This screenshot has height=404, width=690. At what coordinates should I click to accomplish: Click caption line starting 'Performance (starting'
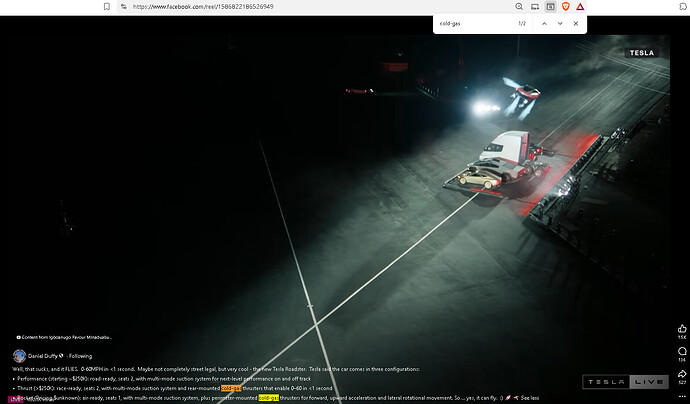pos(164,378)
